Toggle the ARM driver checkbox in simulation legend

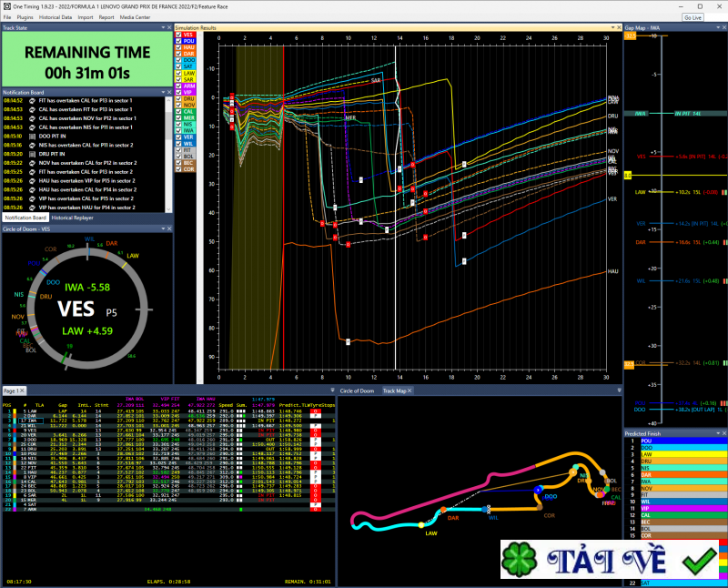(178, 86)
